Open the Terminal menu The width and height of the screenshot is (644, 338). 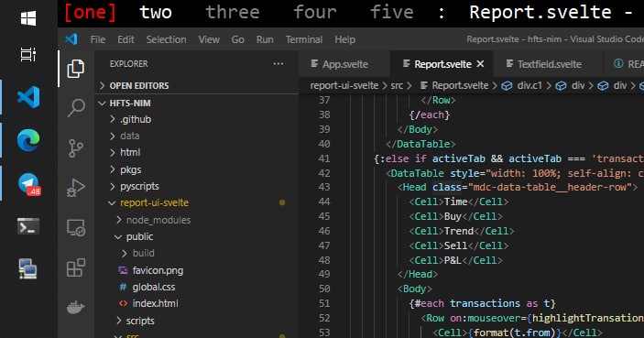point(304,39)
